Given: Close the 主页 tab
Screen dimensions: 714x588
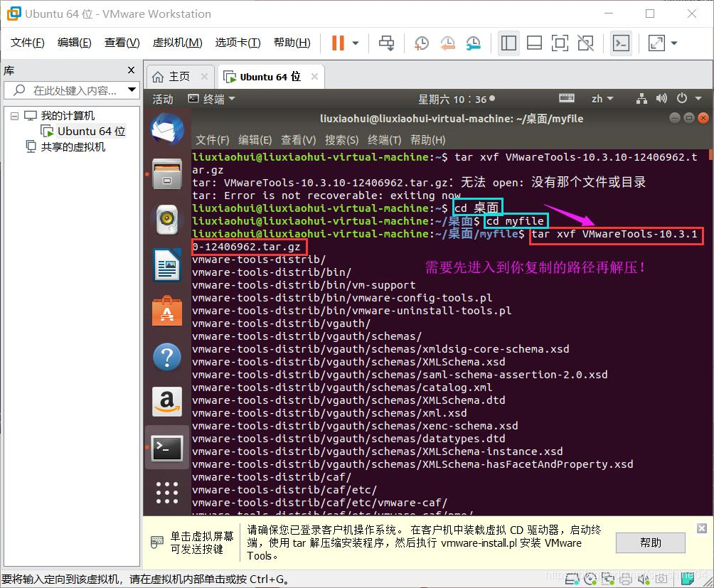Looking at the screenshot, I should click(x=204, y=77).
